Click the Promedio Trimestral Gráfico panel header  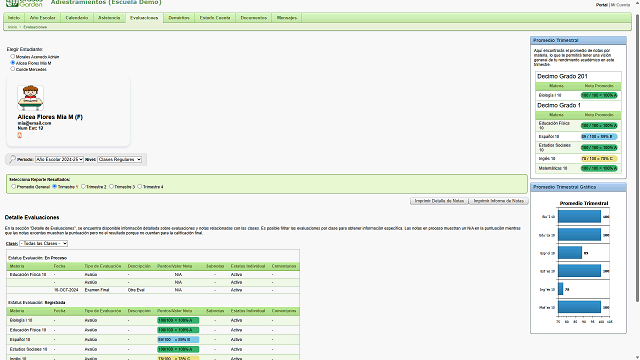578,187
